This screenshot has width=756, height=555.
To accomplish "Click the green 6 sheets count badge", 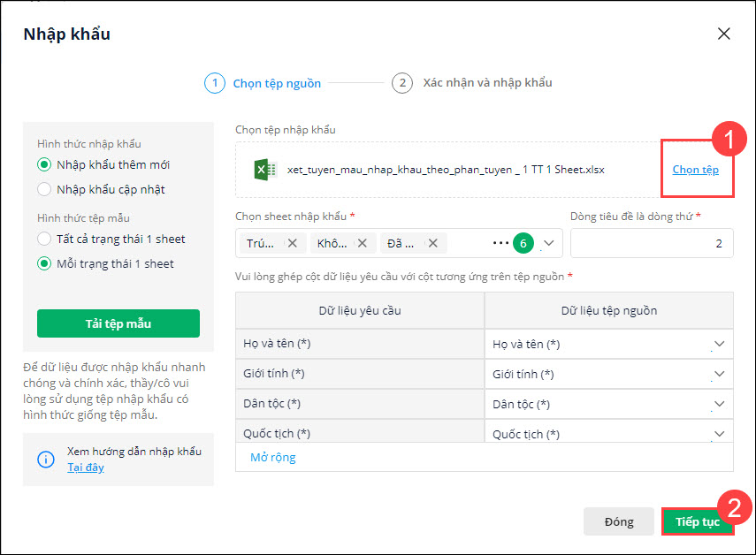I will coord(523,243).
